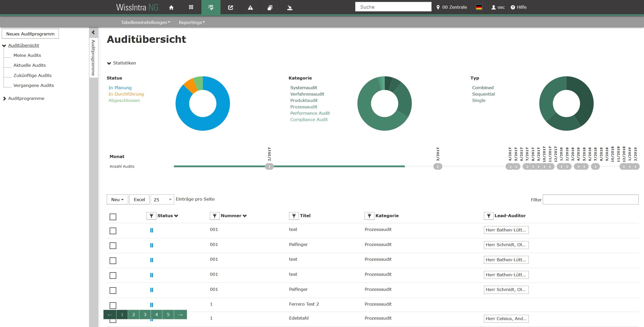The image size is (644, 327).
Task: Click the 3/2017 timeline marker bubble
Action: coord(438,167)
